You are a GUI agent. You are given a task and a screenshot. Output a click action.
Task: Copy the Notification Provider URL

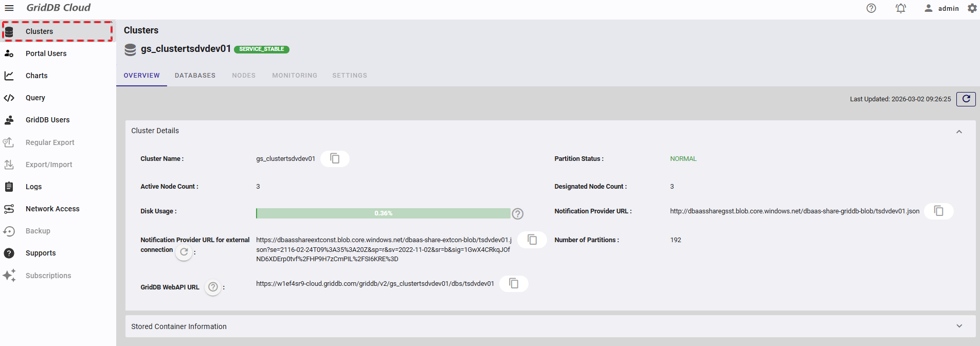click(939, 211)
